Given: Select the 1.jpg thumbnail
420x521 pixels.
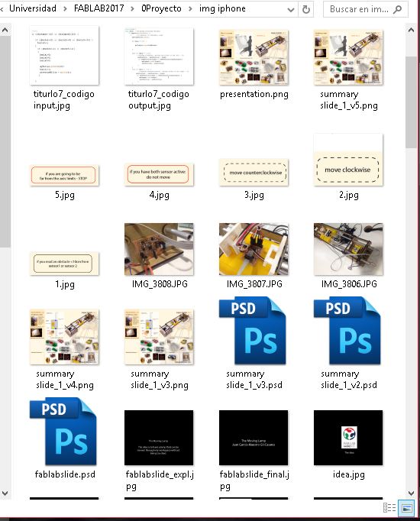Looking at the screenshot, I should 64,264.
